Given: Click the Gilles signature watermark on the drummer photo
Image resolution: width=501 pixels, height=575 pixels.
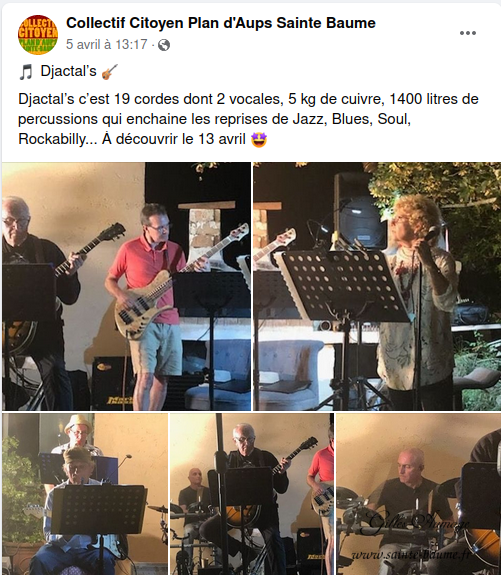Looking at the screenshot, I should pos(418,523).
